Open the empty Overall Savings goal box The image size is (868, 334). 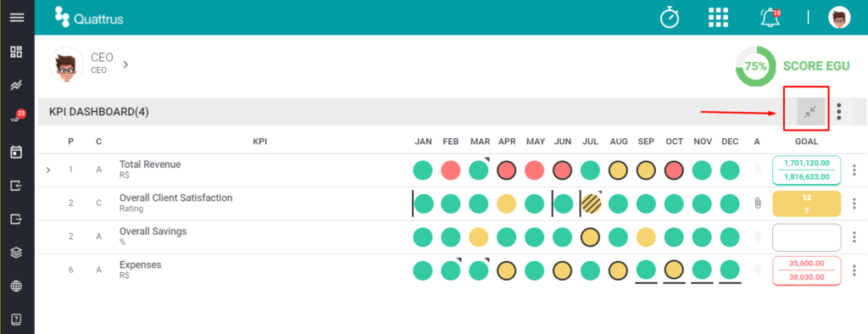(x=807, y=237)
